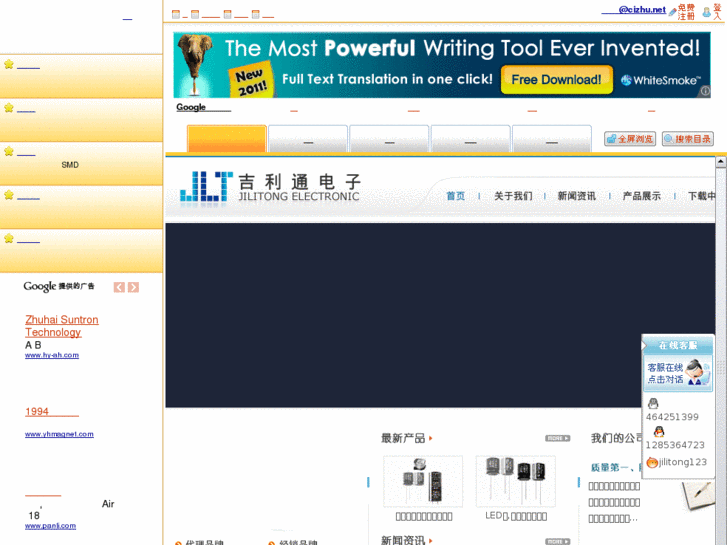Click the SMD text in the sidebar
The height and width of the screenshot is (545, 727).
click(x=70, y=165)
